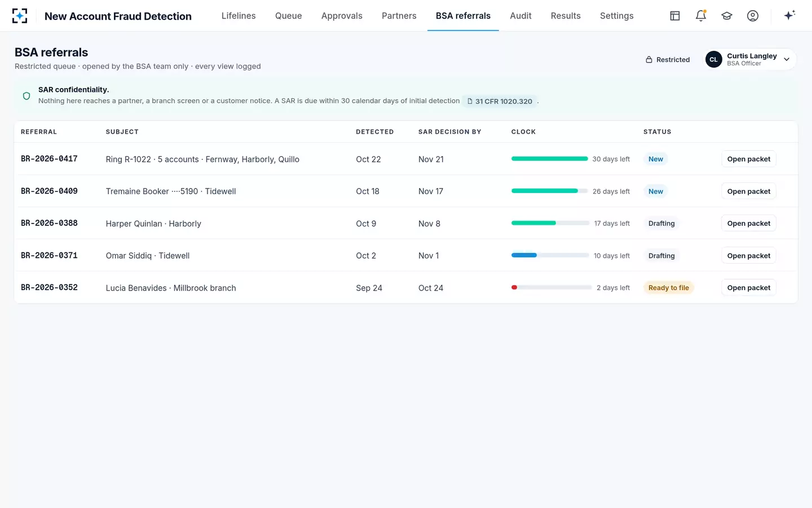
Task: Click the 17 days left clock bar
Action: [550, 224]
